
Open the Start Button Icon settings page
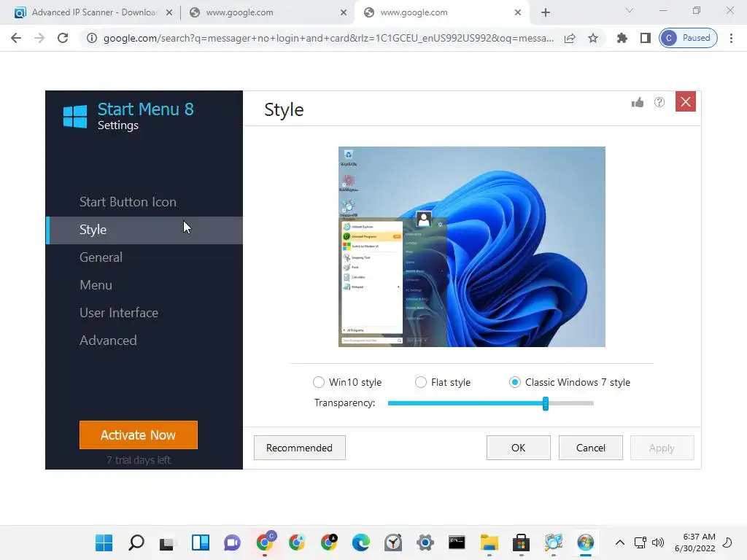coord(128,202)
